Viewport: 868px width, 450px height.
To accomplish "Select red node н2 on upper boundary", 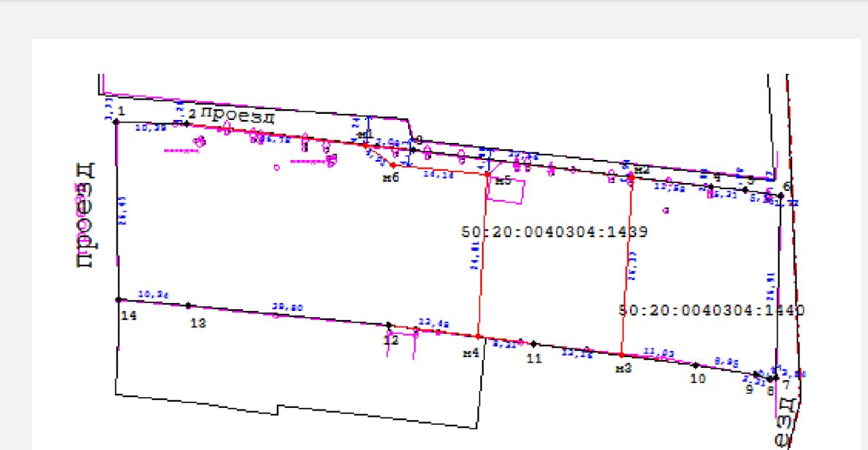I will [631, 177].
